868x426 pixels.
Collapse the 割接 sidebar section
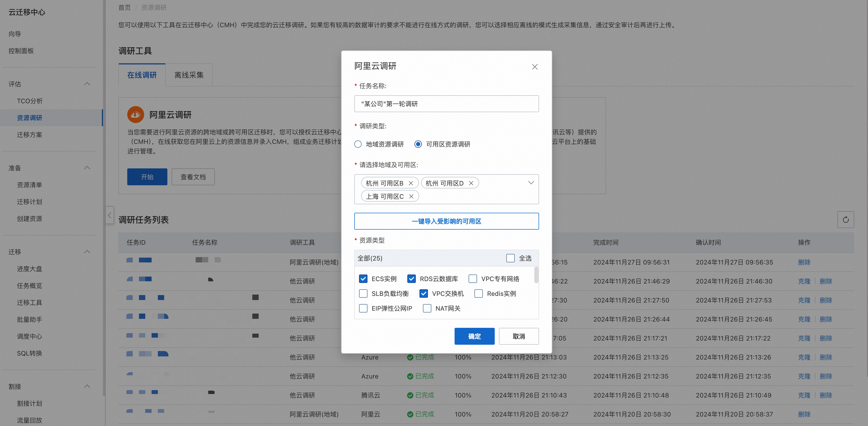click(x=87, y=386)
